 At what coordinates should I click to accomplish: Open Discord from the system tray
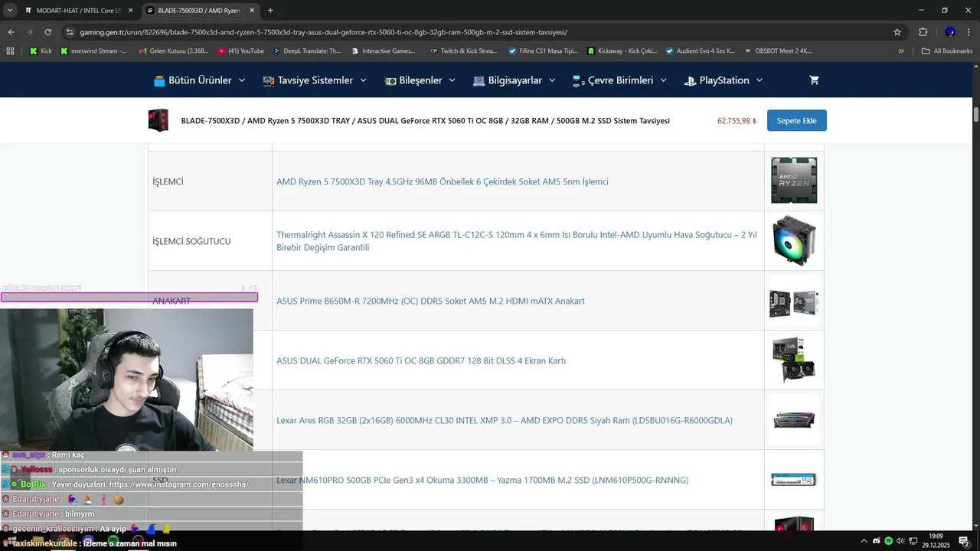877,540
